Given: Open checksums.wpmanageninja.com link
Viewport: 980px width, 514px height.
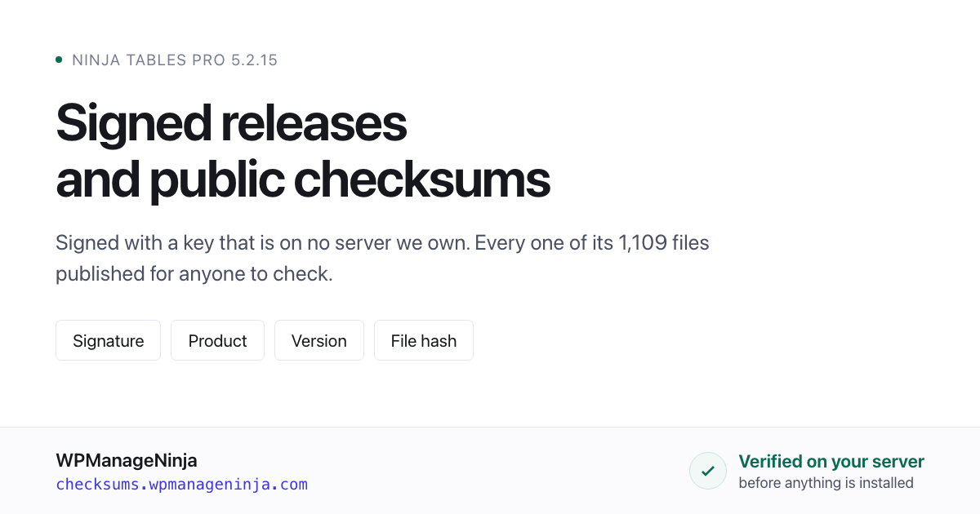Looking at the screenshot, I should tap(181, 485).
